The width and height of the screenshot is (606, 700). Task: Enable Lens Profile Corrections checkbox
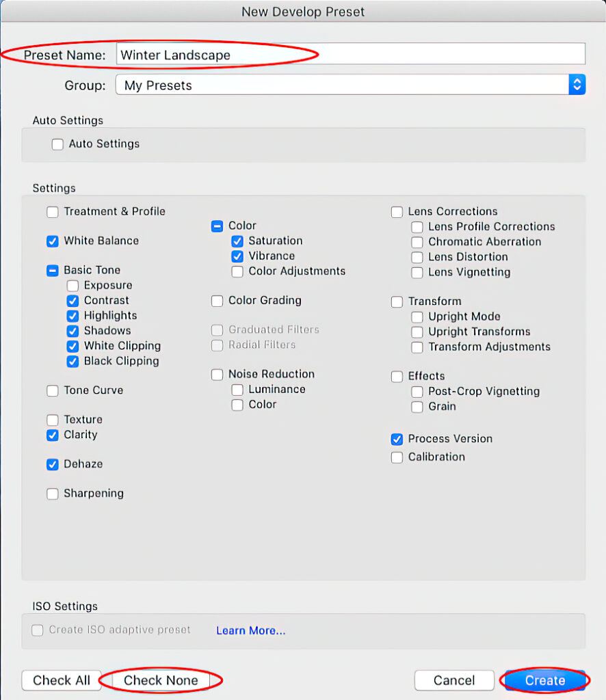417,227
